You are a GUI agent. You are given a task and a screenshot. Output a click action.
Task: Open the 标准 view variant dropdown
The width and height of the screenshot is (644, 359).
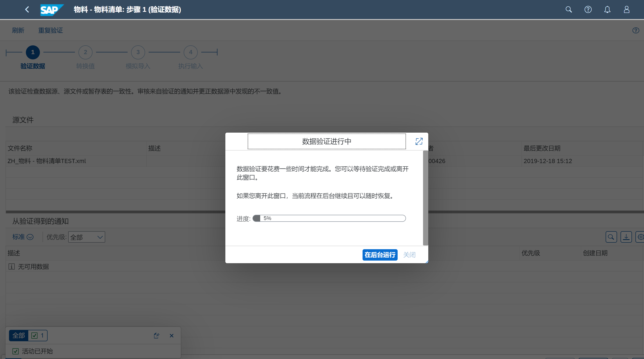pyautogui.click(x=23, y=237)
